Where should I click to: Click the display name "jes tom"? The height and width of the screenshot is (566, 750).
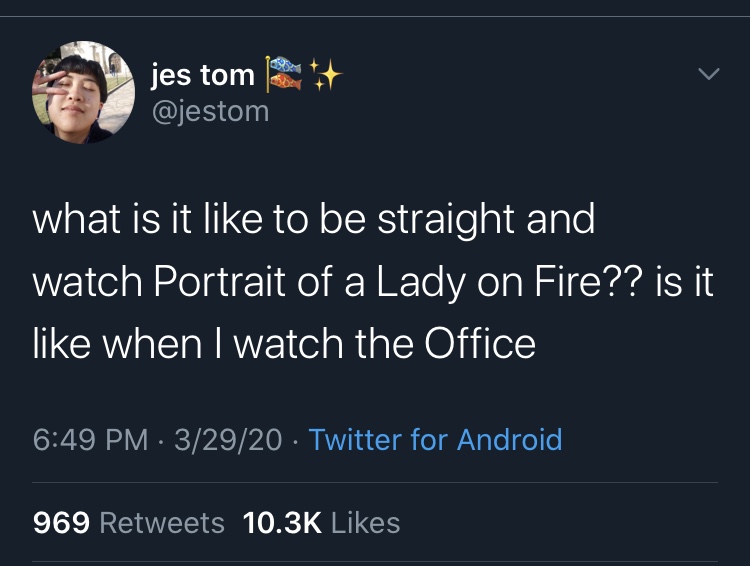[202, 74]
